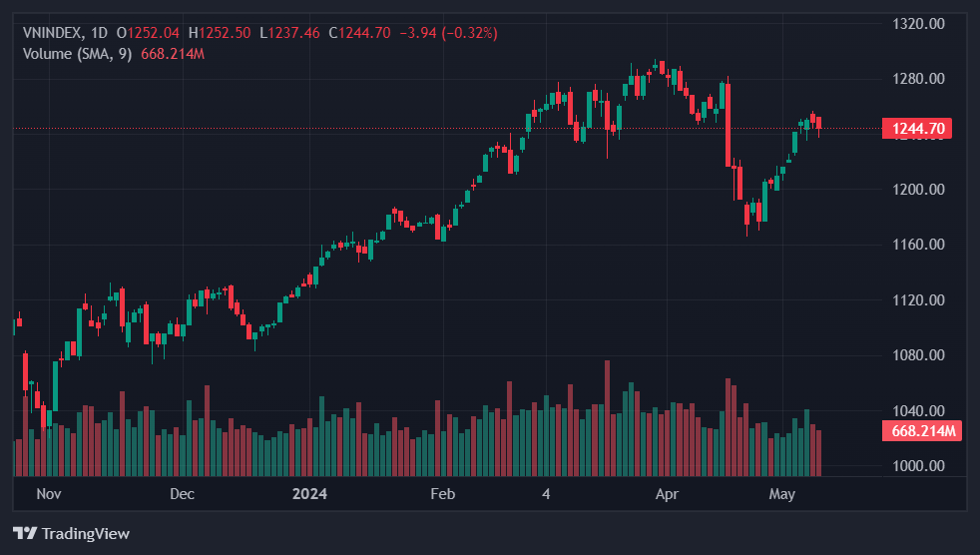980x555 pixels.
Task: Click the VNINDEX, 1D symbol title
Action: click(65, 33)
